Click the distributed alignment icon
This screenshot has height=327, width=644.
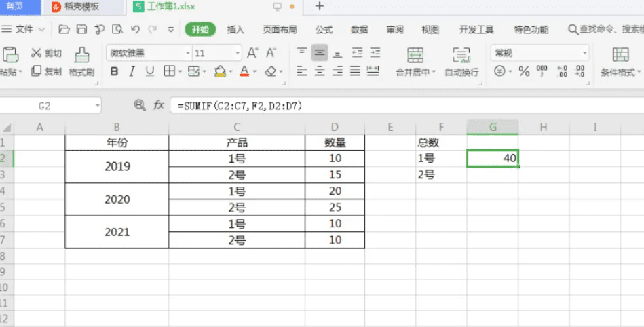pyautogui.click(x=373, y=71)
